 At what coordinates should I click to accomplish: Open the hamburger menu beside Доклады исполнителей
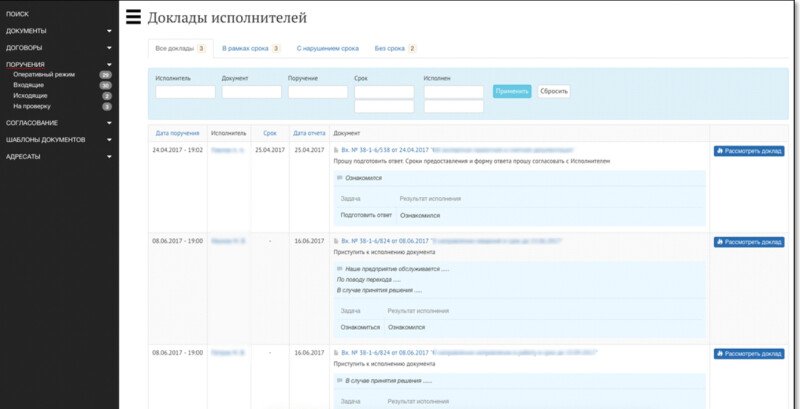click(x=133, y=17)
